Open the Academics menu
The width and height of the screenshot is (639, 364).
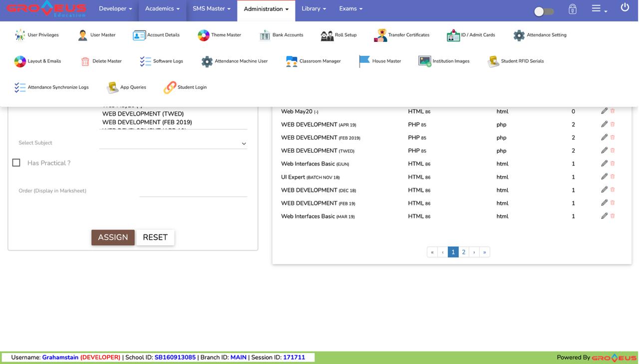[x=162, y=9]
